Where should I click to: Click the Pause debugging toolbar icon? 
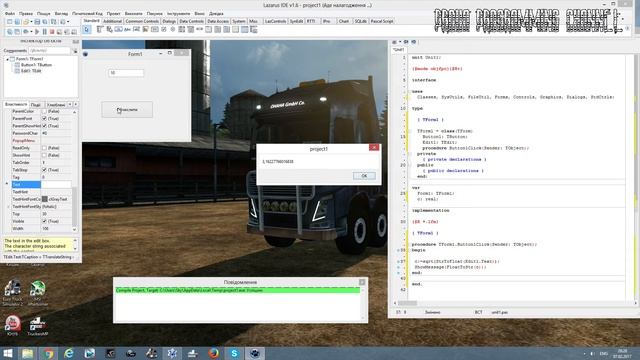click(x=44, y=32)
